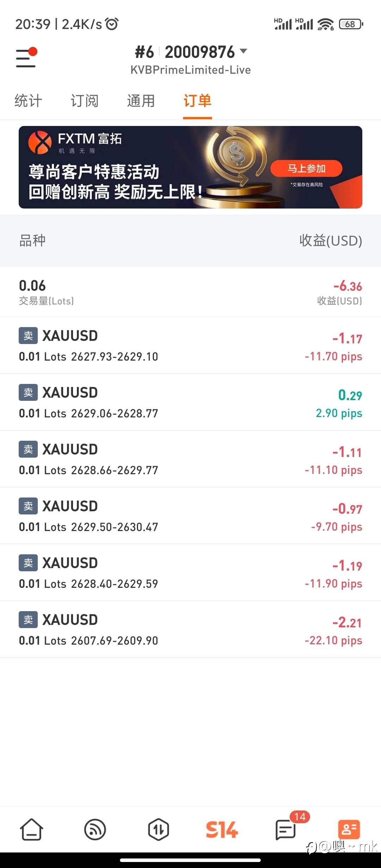
Task: Tap the alarm clock status icon
Action: [x=112, y=24]
